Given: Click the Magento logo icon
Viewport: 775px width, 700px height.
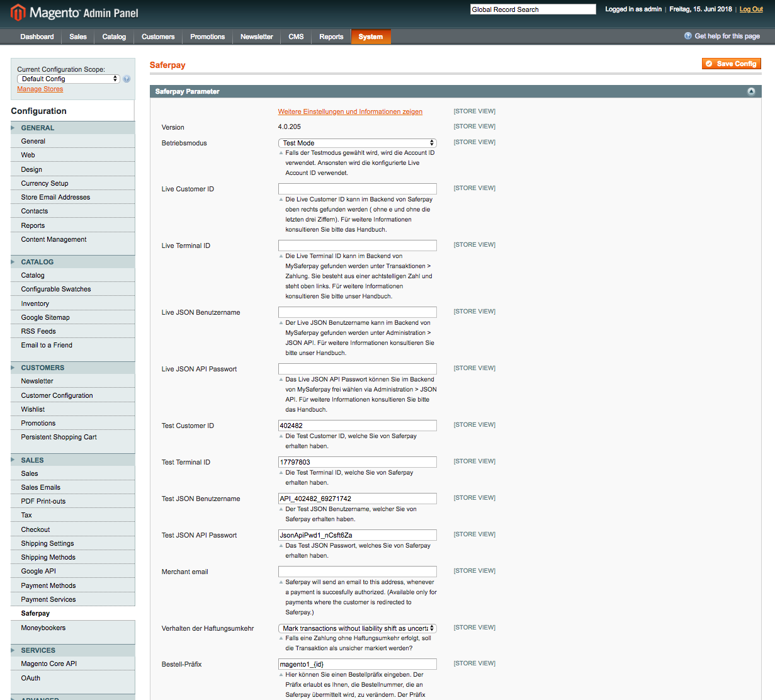Looking at the screenshot, I should [18, 13].
